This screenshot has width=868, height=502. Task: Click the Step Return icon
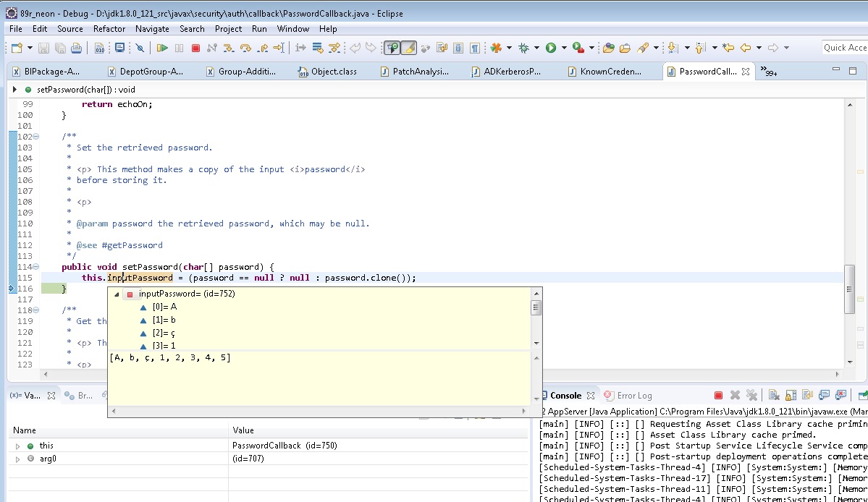pos(262,48)
